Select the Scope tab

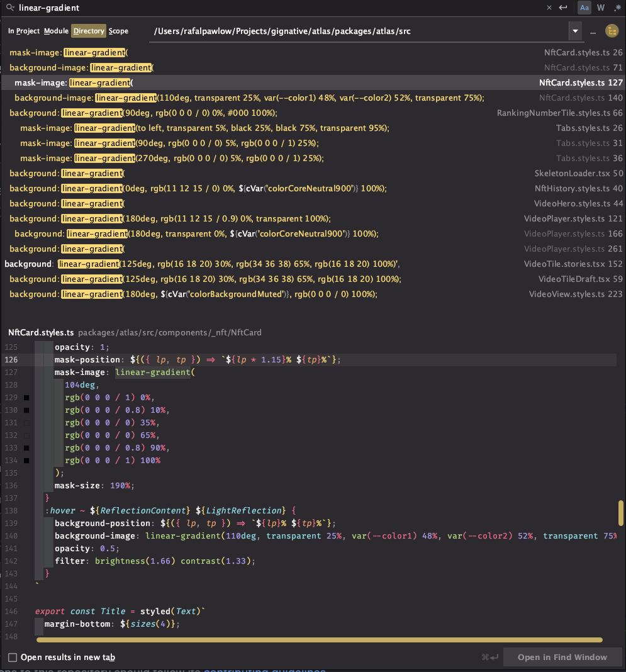118,31
